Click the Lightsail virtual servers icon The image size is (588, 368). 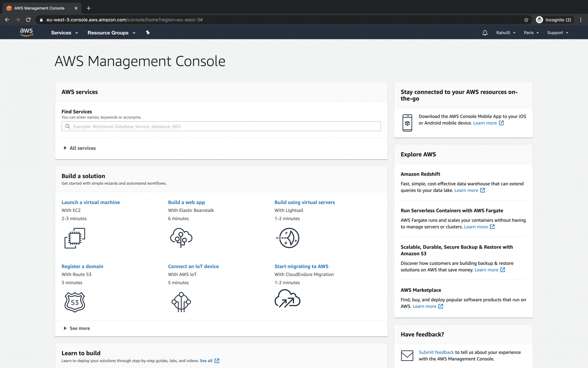(x=288, y=237)
